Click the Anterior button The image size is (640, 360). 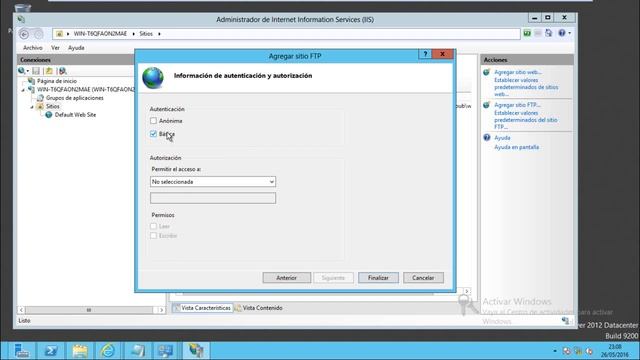(x=287, y=278)
